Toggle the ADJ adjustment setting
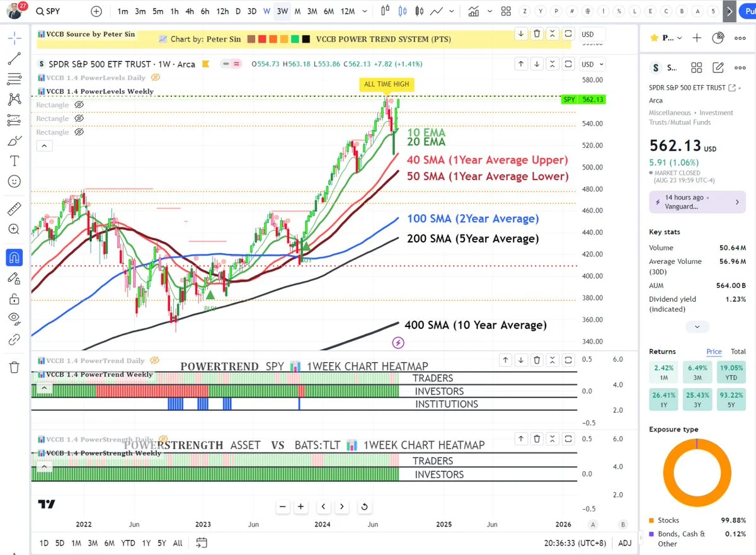The image size is (756, 555). pyautogui.click(x=625, y=543)
